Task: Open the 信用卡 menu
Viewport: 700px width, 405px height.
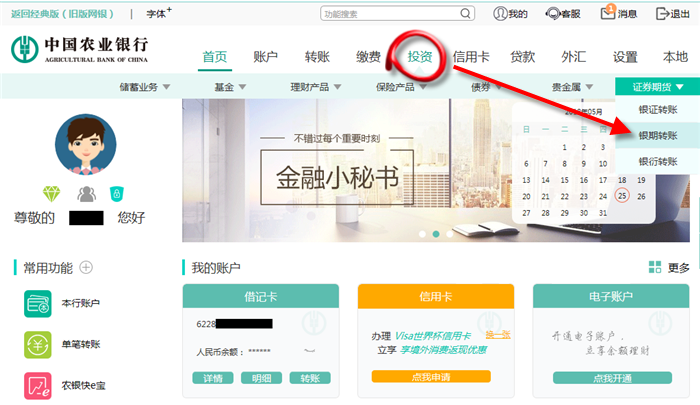Action: (x=471, y=57)
